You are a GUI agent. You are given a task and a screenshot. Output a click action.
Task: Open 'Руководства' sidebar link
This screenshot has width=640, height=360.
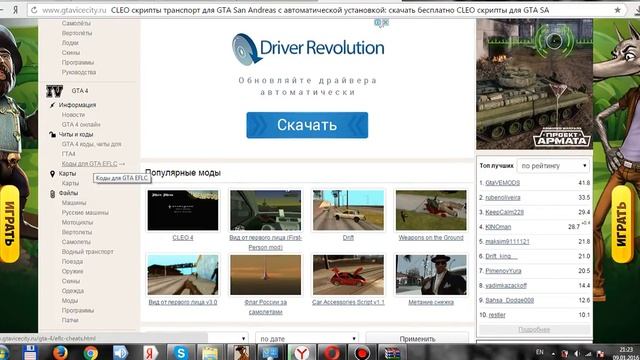coord(79,72)
